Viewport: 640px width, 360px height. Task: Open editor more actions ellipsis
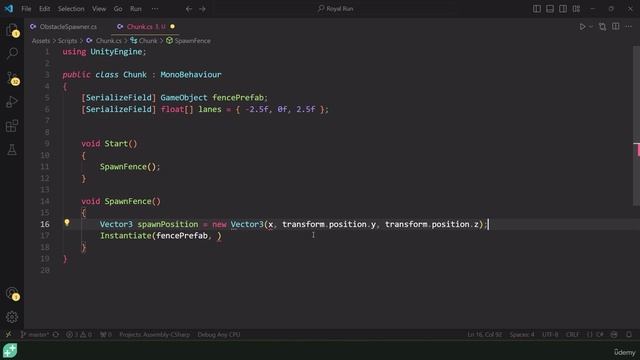click(629, 27)
